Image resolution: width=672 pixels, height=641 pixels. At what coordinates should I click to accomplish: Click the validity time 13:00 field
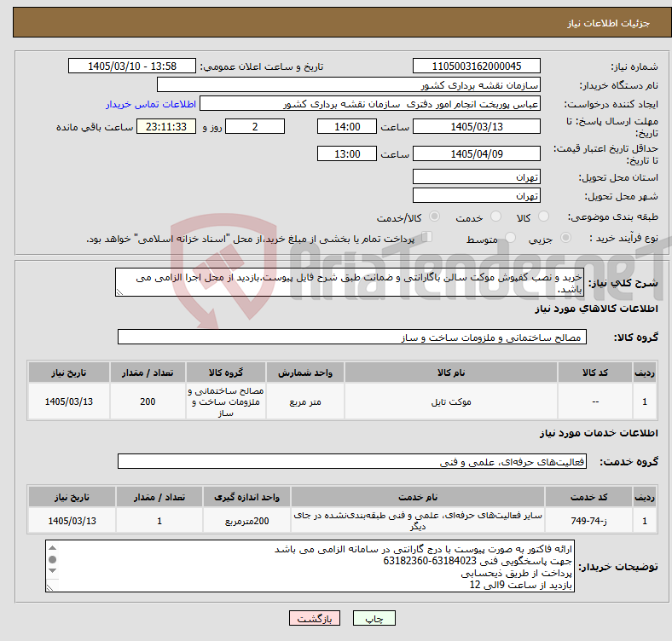347,153
